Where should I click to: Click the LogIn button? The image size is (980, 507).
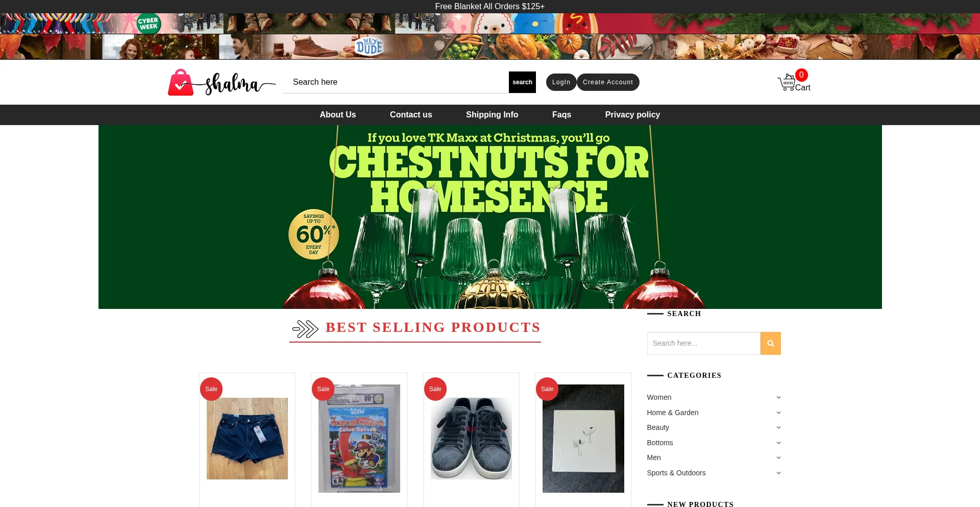[x=561, y=82]
